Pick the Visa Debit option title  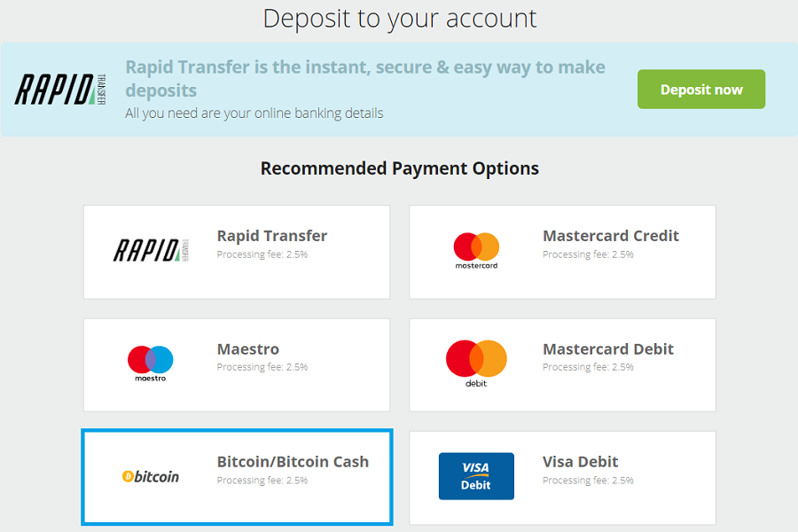click(580, 462)
